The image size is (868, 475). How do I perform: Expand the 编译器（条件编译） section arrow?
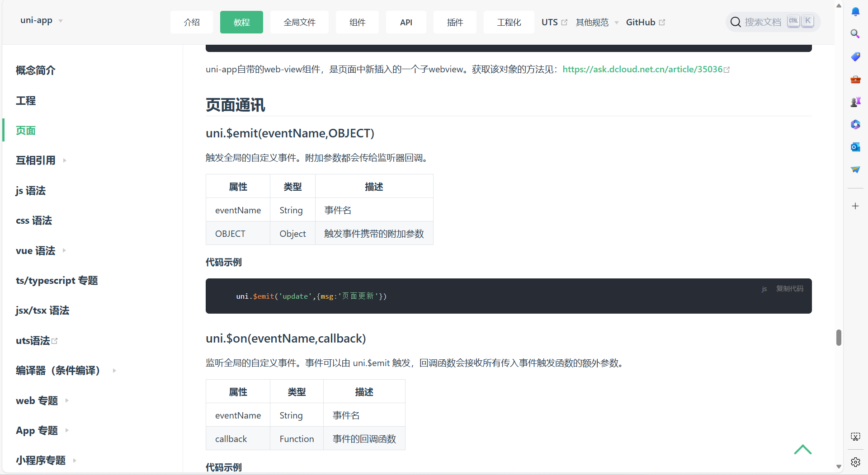pyautogui.click(x=114, y=371)
